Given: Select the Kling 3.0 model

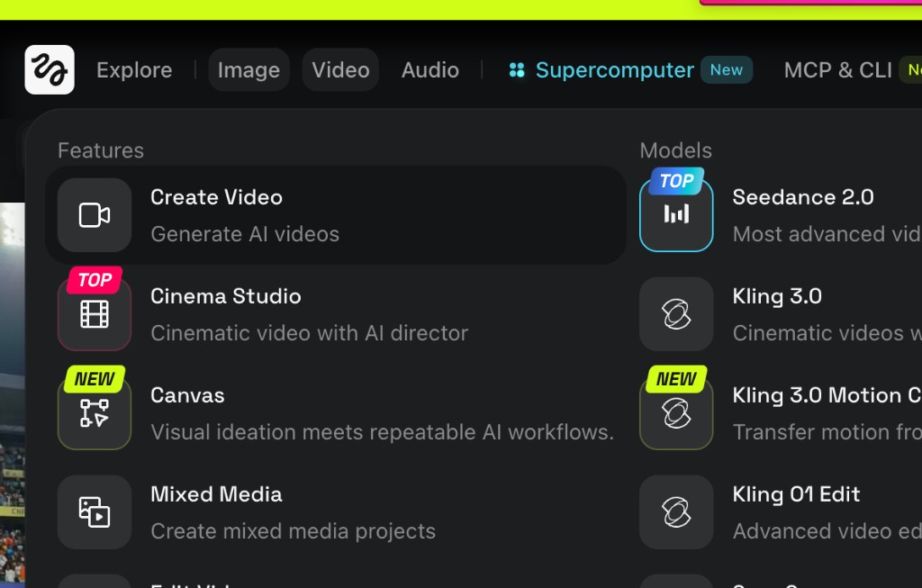Looking at the screenshot, I should pyautogui.click(x=777, y=295).
